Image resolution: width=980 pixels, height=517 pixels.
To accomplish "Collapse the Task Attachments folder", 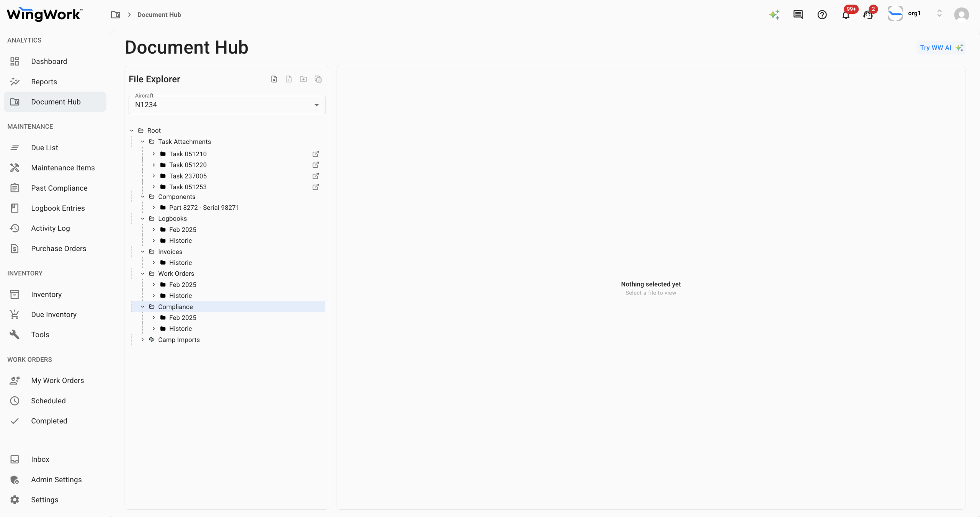I will click(142, 142).
